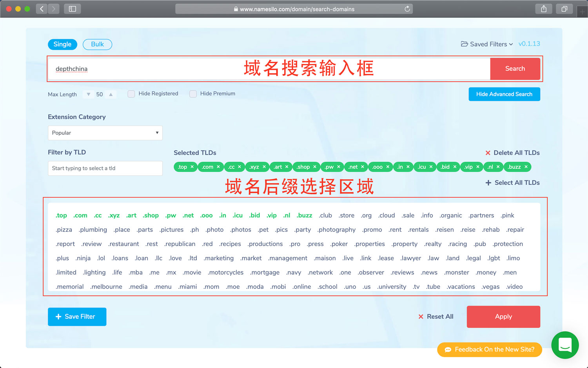Viewport: 588px width, 368px height.
Task: Remove the .pw tag from Selected TLDs
Action: (339, 167)
